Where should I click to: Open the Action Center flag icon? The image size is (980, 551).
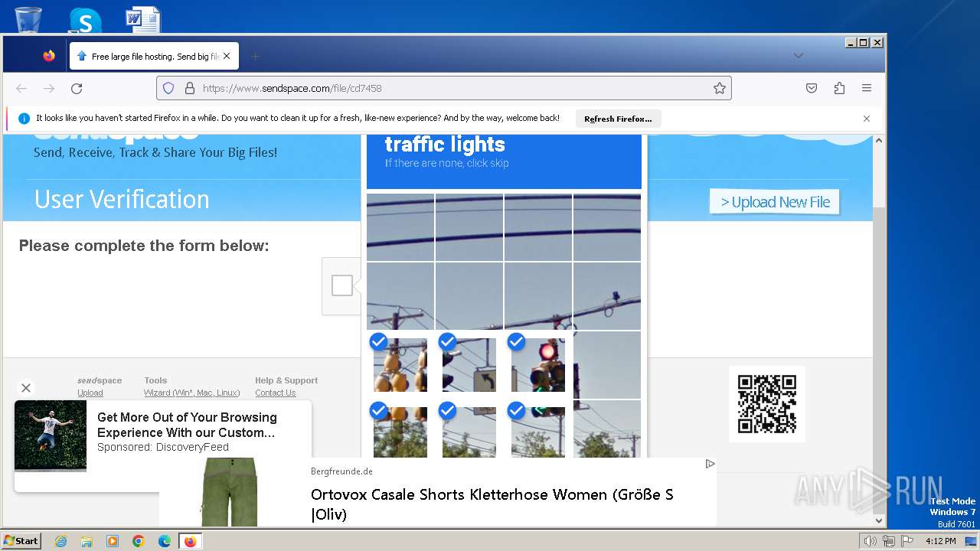click(906, 541)
